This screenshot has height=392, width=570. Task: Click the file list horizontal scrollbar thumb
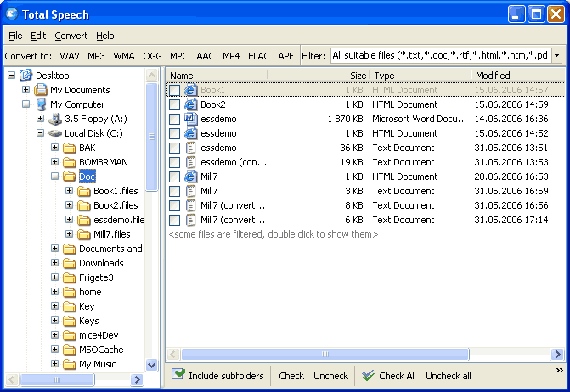pos(325,354)
